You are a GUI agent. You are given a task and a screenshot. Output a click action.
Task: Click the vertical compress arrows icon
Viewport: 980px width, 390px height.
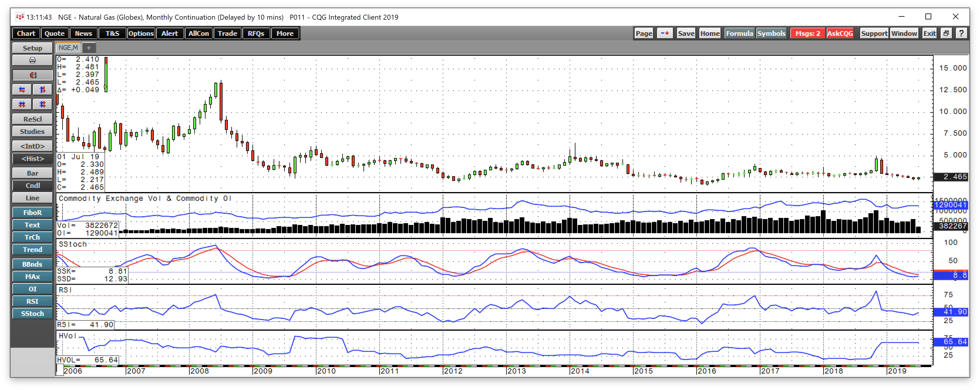(x=42, y=104)
